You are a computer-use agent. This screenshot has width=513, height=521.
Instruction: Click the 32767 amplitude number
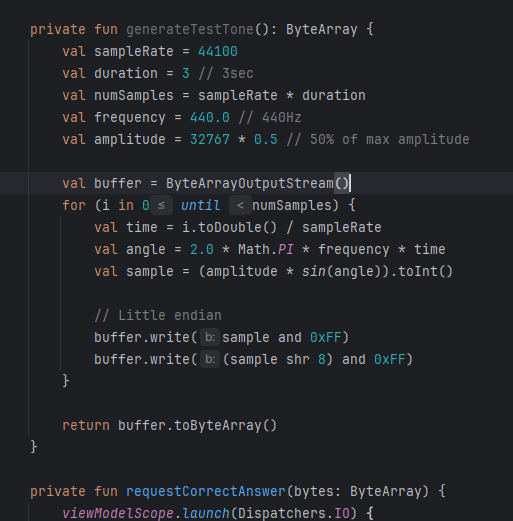click(210, 140)
